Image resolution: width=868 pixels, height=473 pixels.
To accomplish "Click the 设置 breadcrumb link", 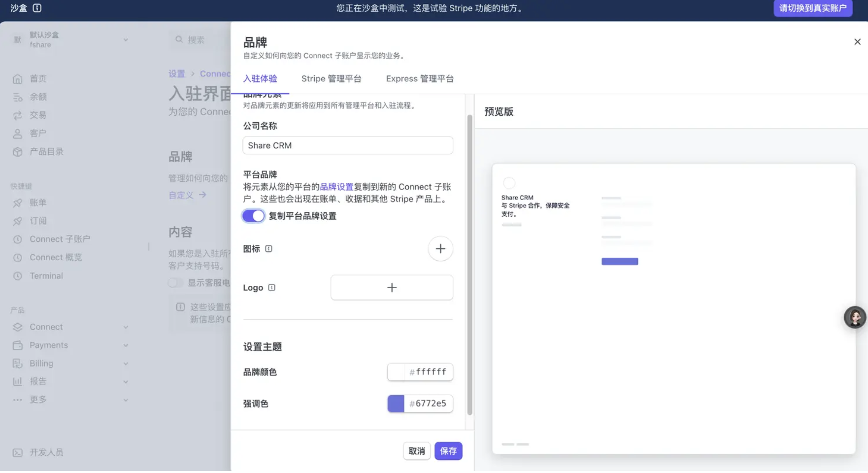I will pyautogui.click(x=176, y=74).
